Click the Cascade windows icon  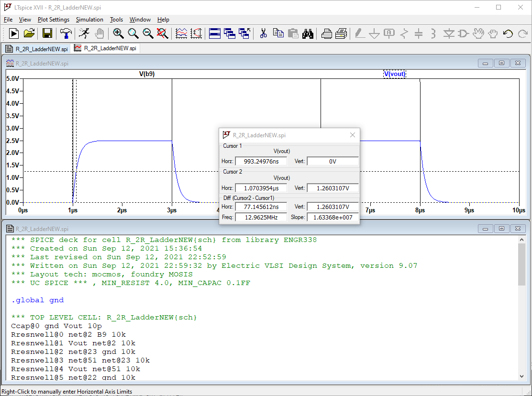pyautogui.click(x=230, y=33)
